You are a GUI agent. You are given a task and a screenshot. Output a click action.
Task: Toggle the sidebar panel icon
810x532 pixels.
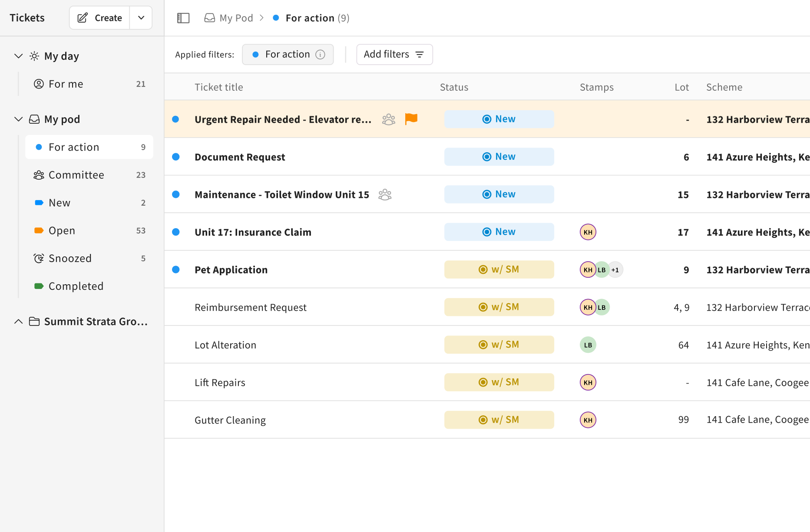[x=183, y=18]
